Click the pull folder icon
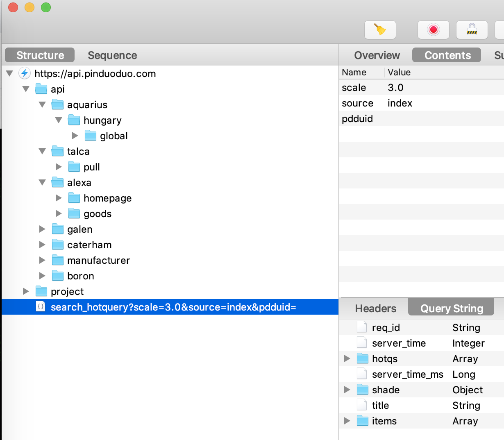 tap(74, 167)
